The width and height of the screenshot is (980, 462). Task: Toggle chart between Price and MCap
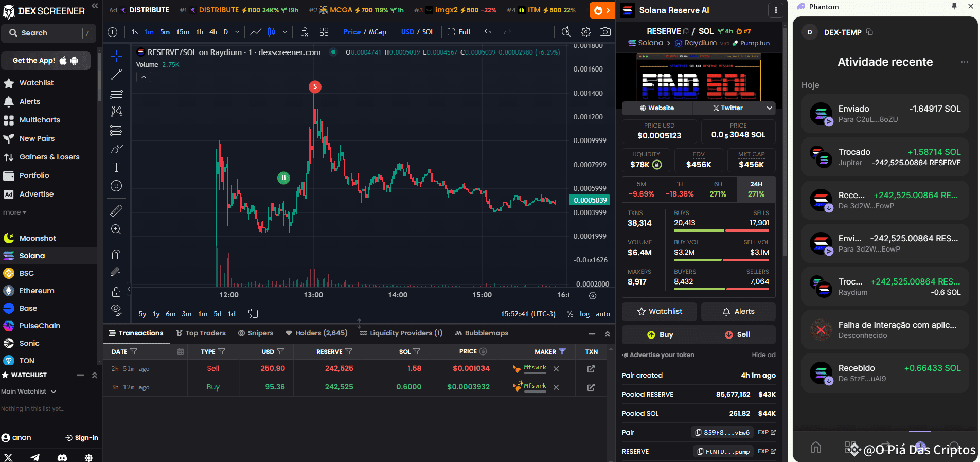365,32
